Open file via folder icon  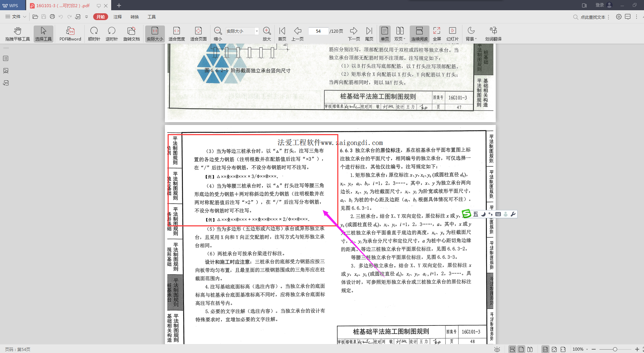click(x=35, y=17)
